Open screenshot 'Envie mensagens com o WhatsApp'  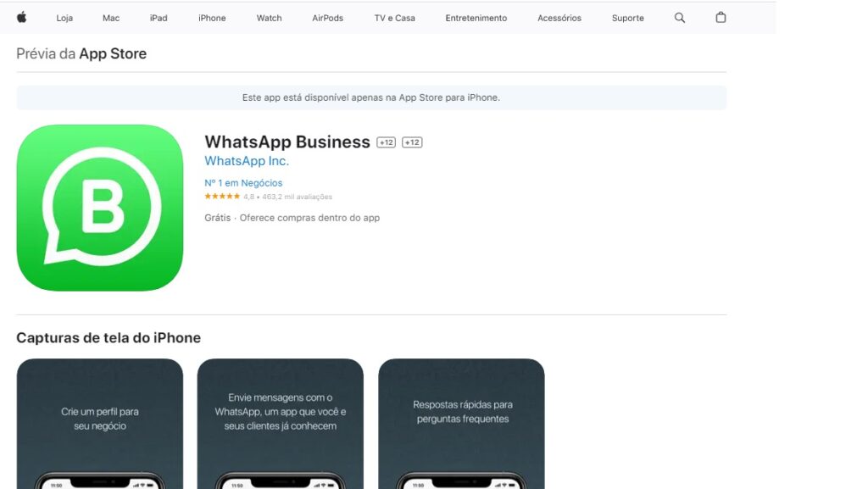coord(280,424)
